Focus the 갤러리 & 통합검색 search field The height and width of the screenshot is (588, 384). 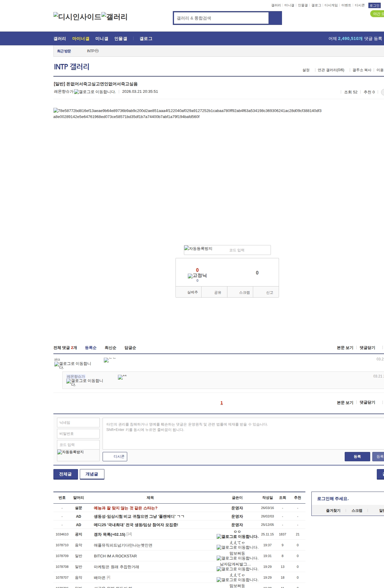pos(221,18)
